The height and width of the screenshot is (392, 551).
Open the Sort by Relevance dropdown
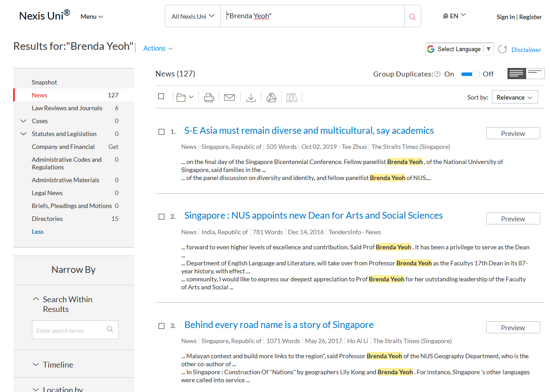click(x=515, y=97)
